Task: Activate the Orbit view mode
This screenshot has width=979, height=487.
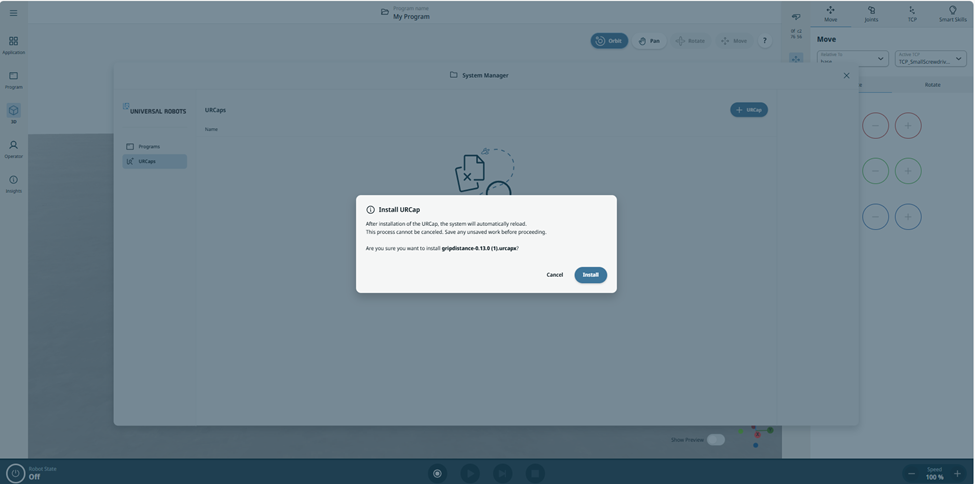Action: point(608,41)
